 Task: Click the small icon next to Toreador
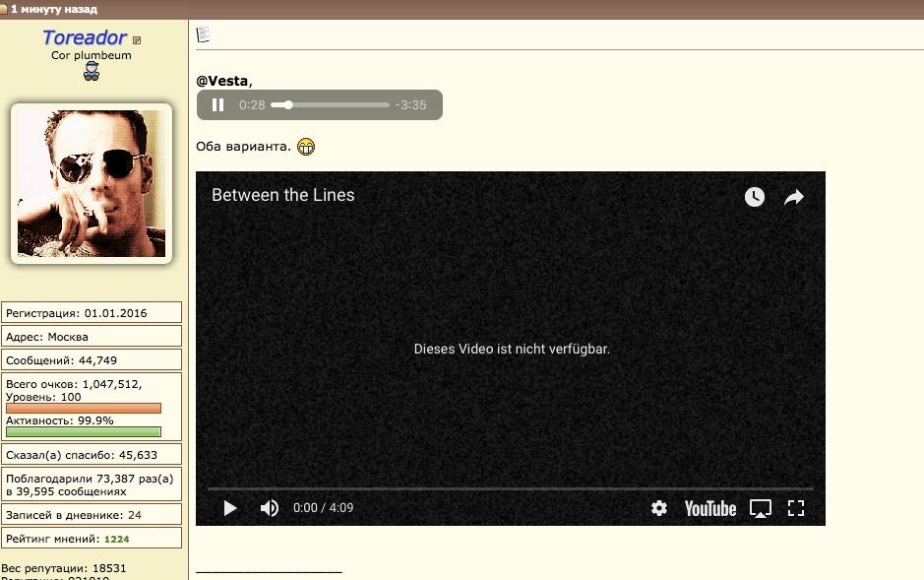coord(137,40)
